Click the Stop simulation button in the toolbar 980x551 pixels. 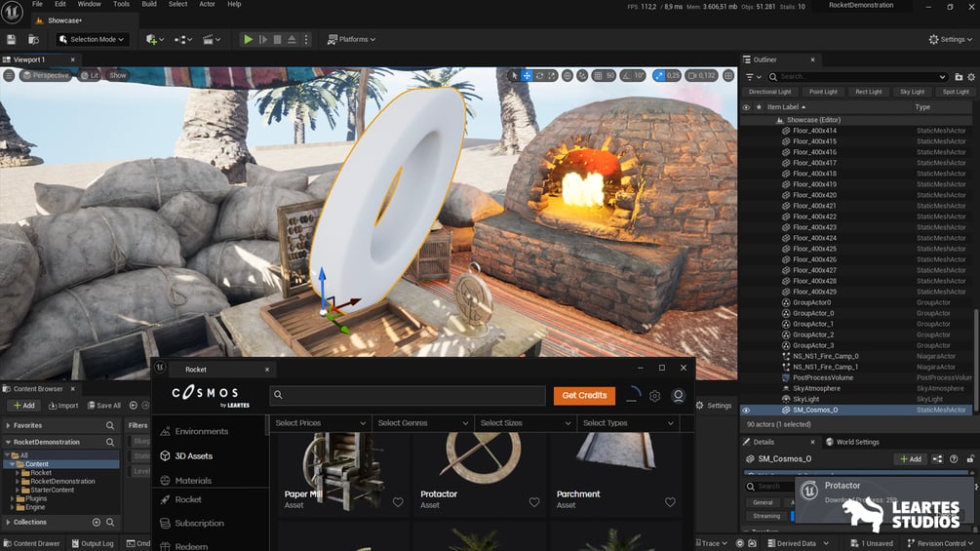tap(277, 39)
